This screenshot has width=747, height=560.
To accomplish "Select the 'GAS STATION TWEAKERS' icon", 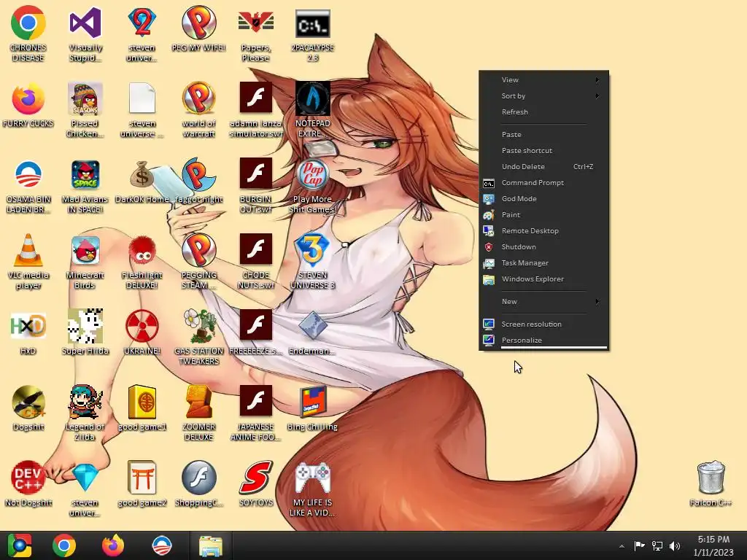I will (198, 337).
